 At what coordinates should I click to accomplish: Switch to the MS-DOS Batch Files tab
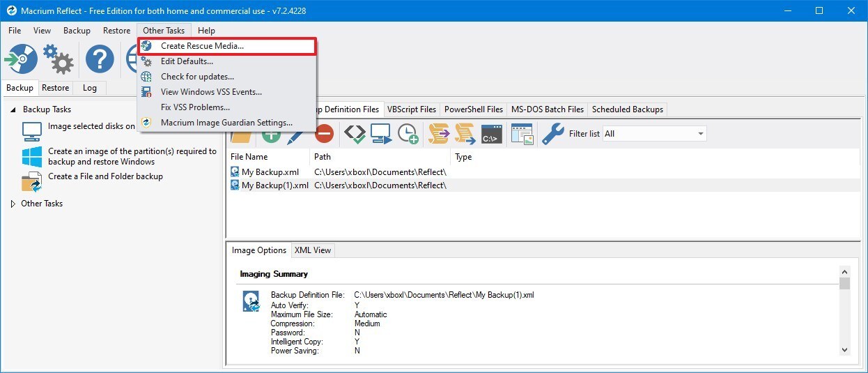[x=548, y=109]
